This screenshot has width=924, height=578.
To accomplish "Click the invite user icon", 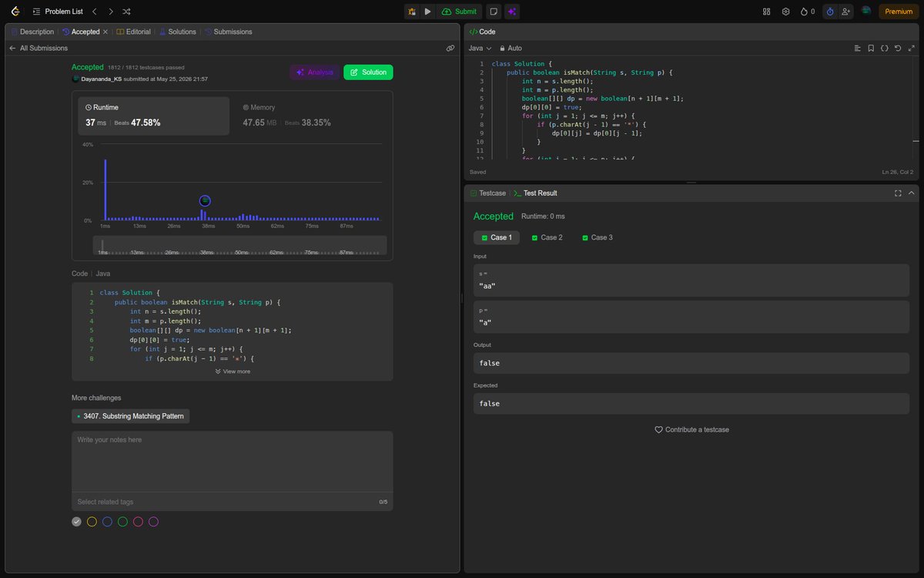I will [x=846, y=12].
